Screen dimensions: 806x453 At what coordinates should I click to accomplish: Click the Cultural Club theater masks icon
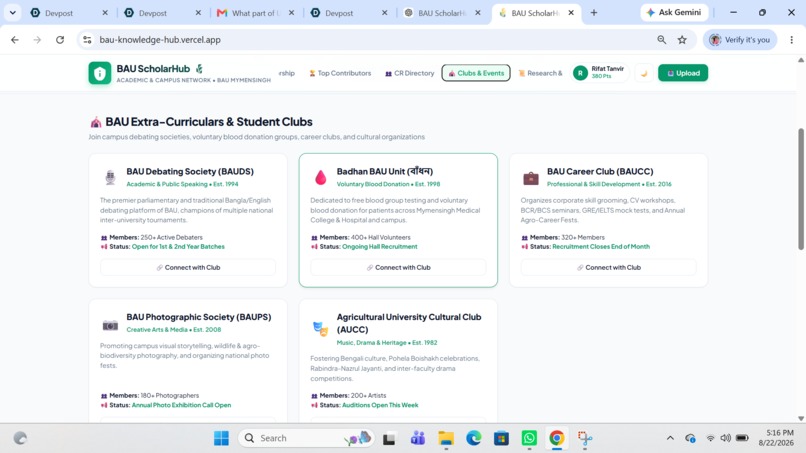320,329
